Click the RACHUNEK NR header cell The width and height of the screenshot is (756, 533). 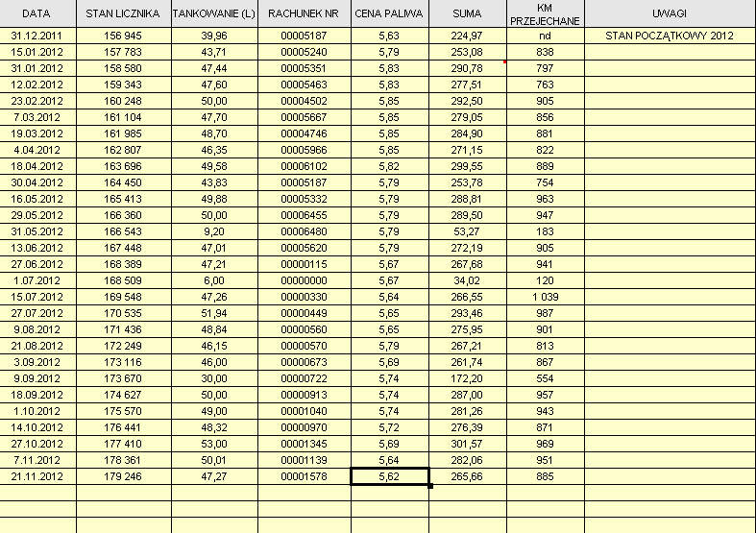point(303,14)
